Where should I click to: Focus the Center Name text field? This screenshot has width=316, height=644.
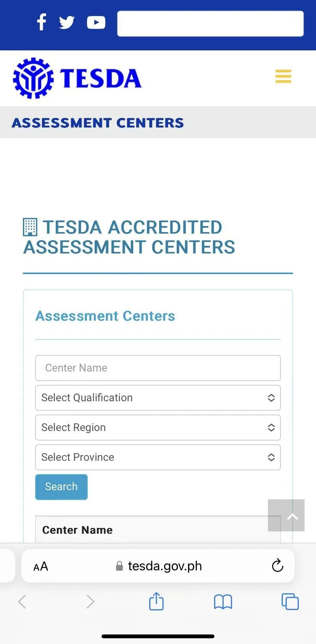point(158,368)
